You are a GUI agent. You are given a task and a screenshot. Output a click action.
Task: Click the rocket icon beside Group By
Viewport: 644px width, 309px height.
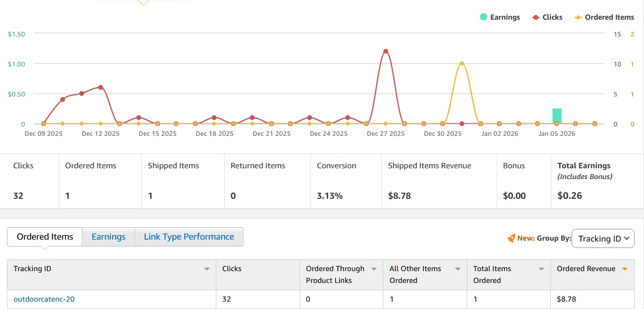511,238
